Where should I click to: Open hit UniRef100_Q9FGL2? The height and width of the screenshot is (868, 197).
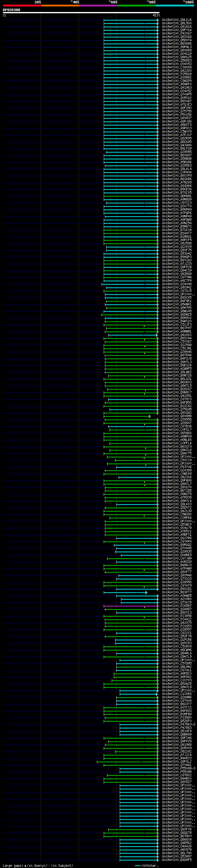[x=176, y=762]
